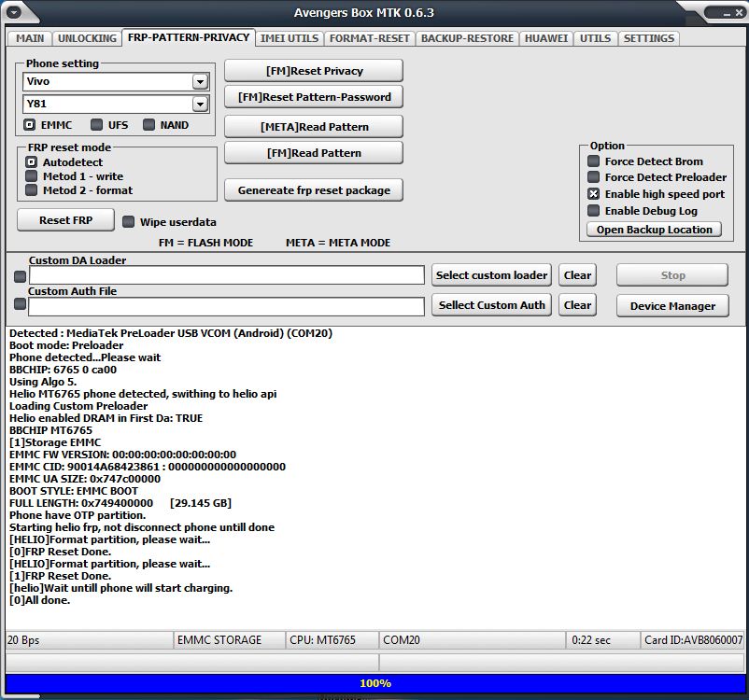The height and width of the screenshot is (700, 749).
Task: Switch to the UNLOCKING tab
Action: tap(87, 38)
